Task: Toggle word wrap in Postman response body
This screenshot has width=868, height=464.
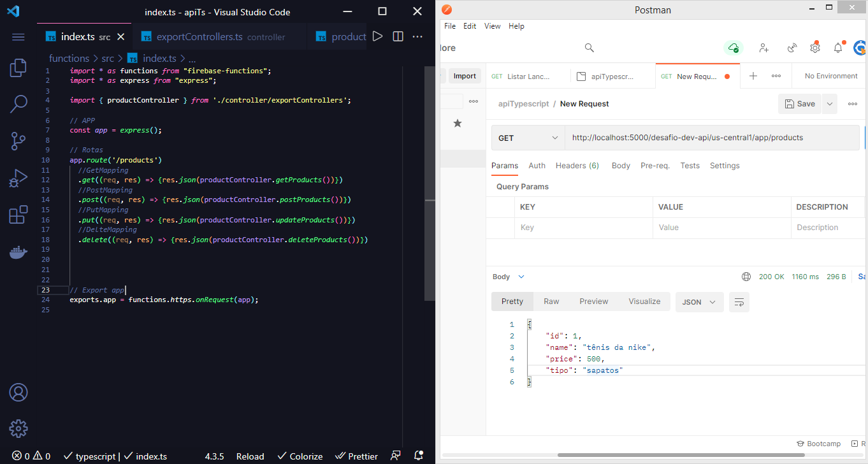Action: (x=739, y=301)
